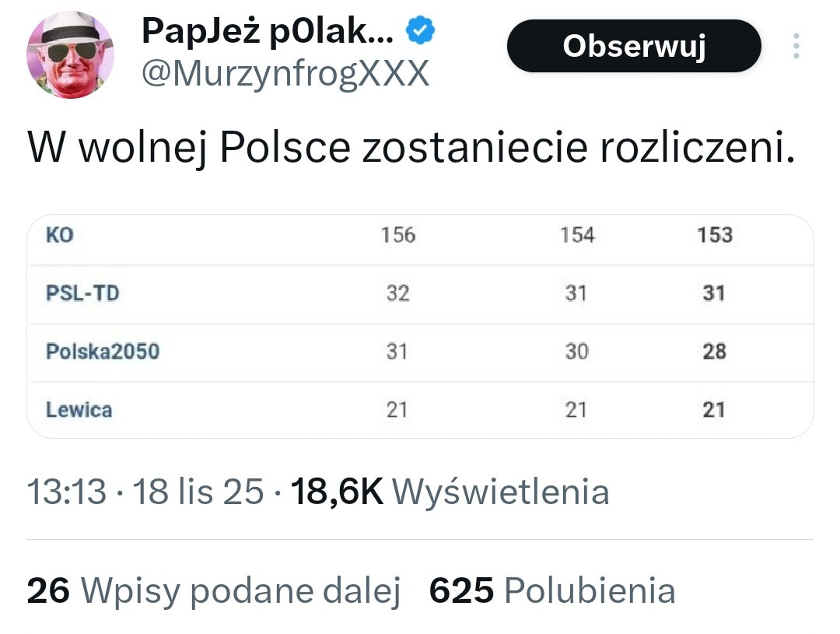This screenshot has width=840, height=634.
Task: Click the blue verified badge icon
Action: coord(422,32)
